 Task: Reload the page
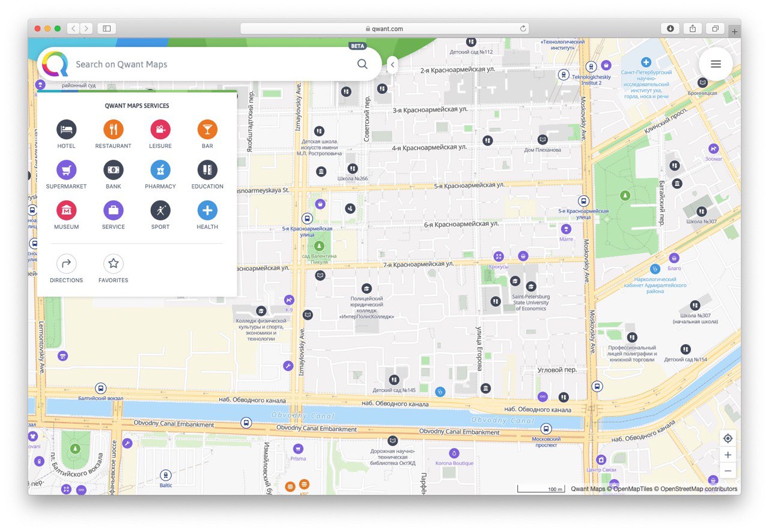[x=523, y=28]
